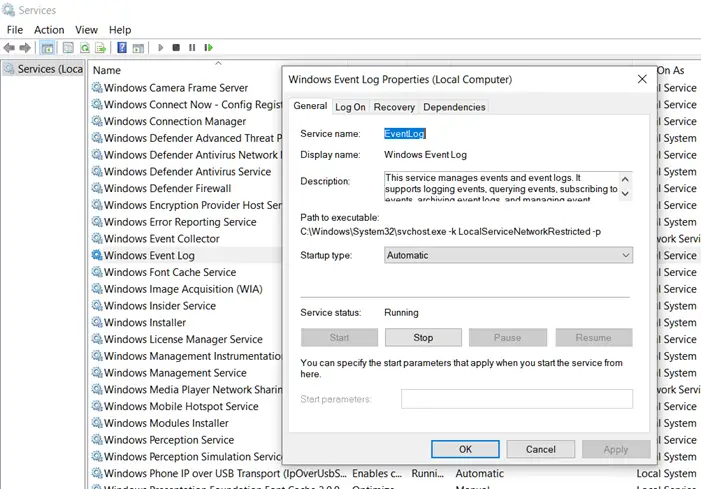Click the Forward arrow toolbar icon

pos(25,47)
